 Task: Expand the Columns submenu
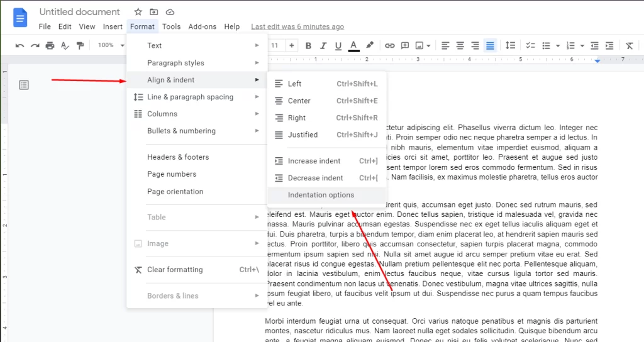(x=197, y=114)
